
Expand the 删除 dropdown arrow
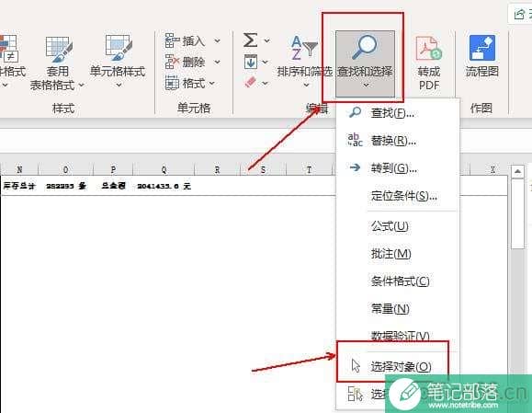[217, 63]
